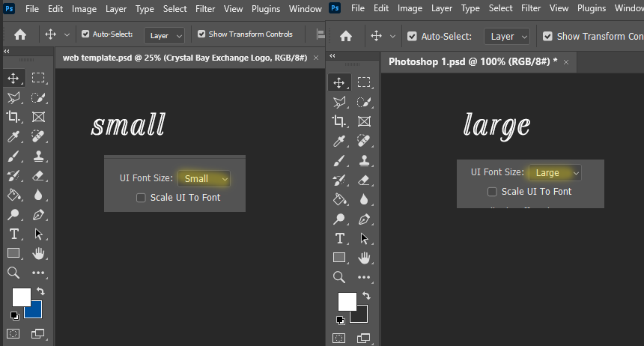
Task: Select Quick Selection tool in left window
Action: click(38, 97)
